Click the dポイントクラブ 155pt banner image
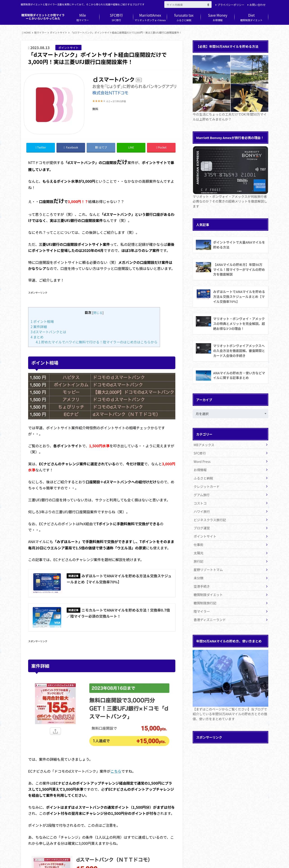Screen dimensions: 289x868 [x=56, y=703]
